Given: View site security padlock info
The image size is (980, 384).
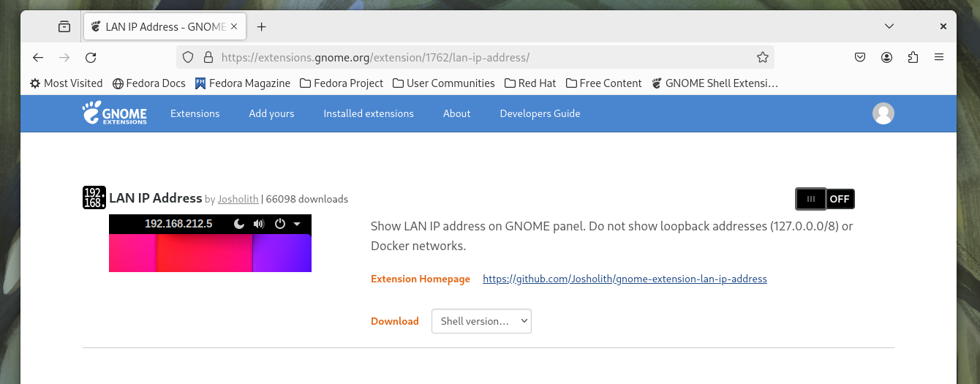Looking at the screenshot, I should coord(208,57).
